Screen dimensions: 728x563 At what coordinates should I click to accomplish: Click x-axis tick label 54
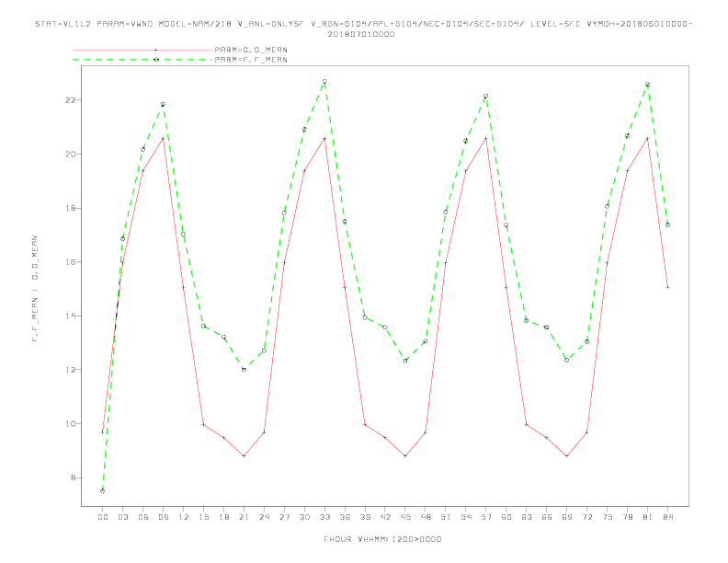click(x=466, y=517)
